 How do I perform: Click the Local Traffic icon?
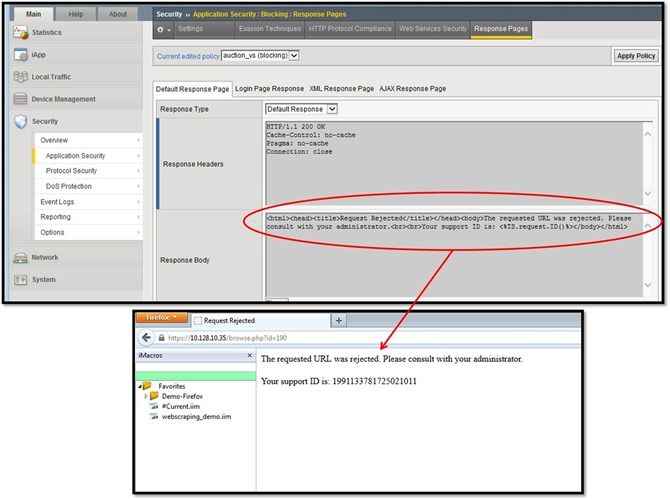pos(21,77)
